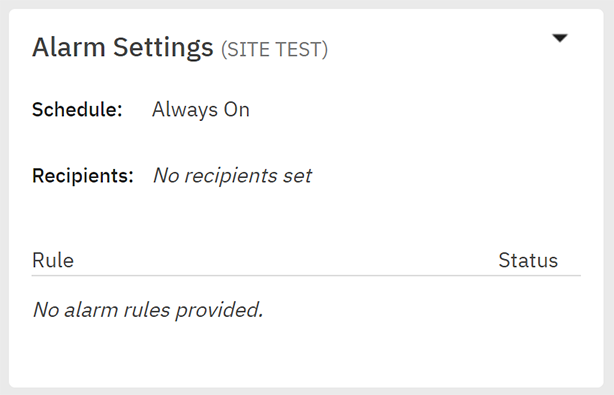Viewport: 614px width, 395px height.
Task: Open the Always On schedule value
Action: (x=201, y=110)
